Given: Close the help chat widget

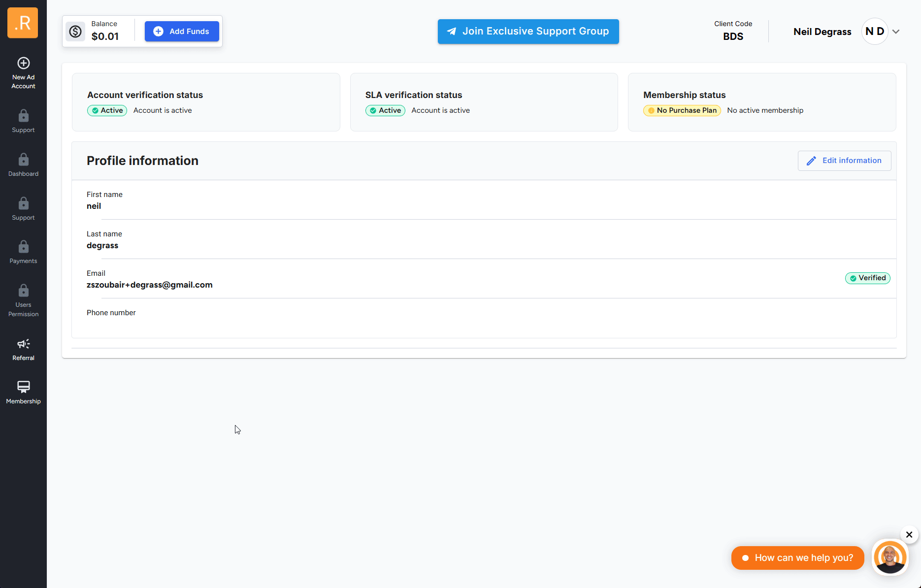Looking at the screenshot, I should coord(909,534).
